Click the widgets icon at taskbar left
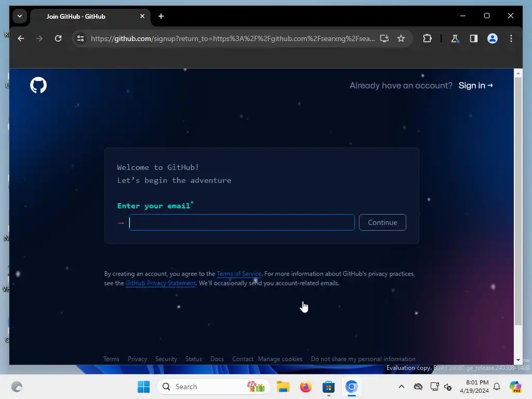Screen dimensions: 532x399 click(x=17, y=387)
